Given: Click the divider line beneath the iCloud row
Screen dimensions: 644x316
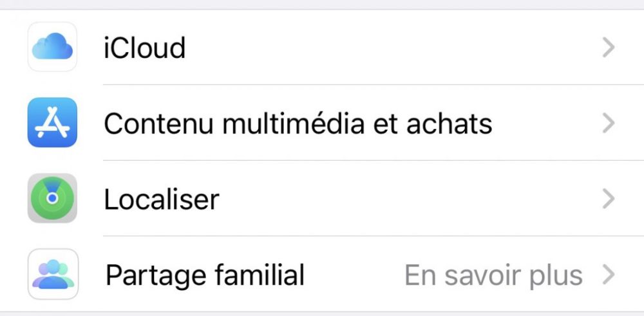Looking at the screenshot, I should (x=361, y=84).
